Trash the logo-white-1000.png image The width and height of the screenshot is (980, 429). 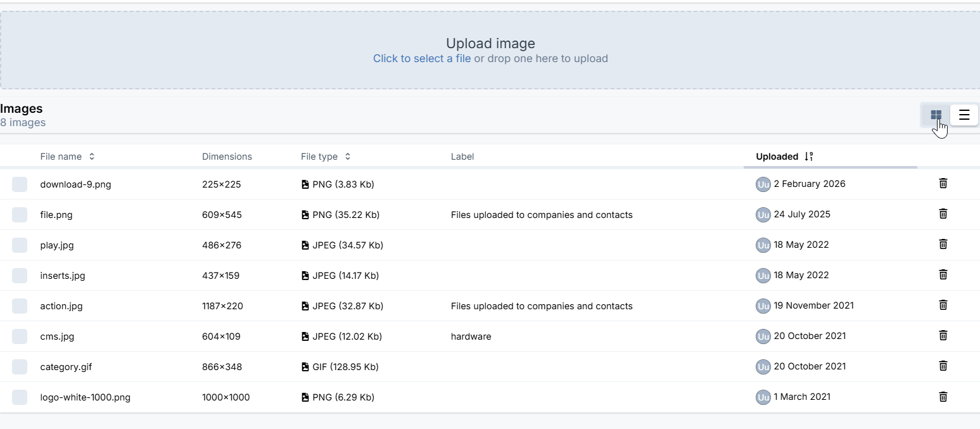coord(943,396)
